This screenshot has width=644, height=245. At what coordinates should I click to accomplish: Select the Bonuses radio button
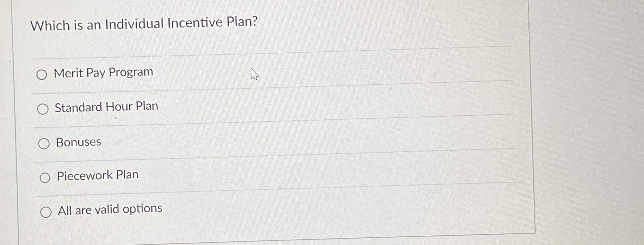[45, 143]
